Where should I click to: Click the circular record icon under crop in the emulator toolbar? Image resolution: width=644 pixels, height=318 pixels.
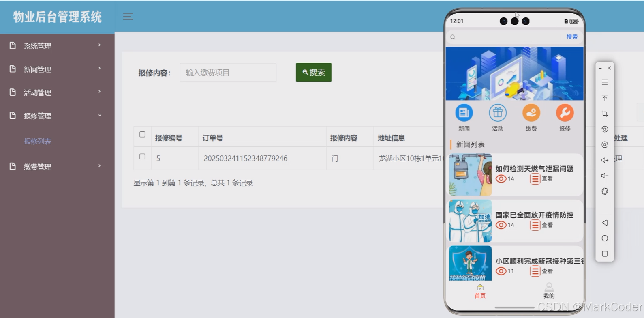coord(605,129)
